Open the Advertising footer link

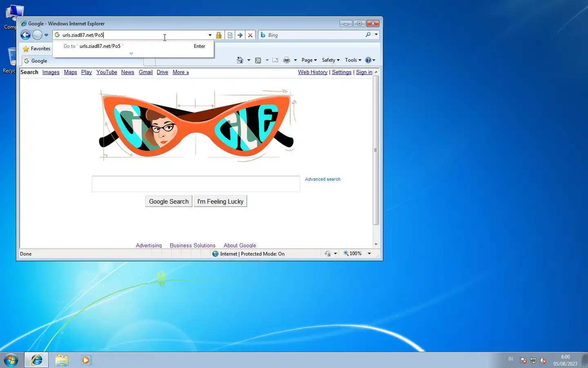pyautogui.click(x=149, y=245)
